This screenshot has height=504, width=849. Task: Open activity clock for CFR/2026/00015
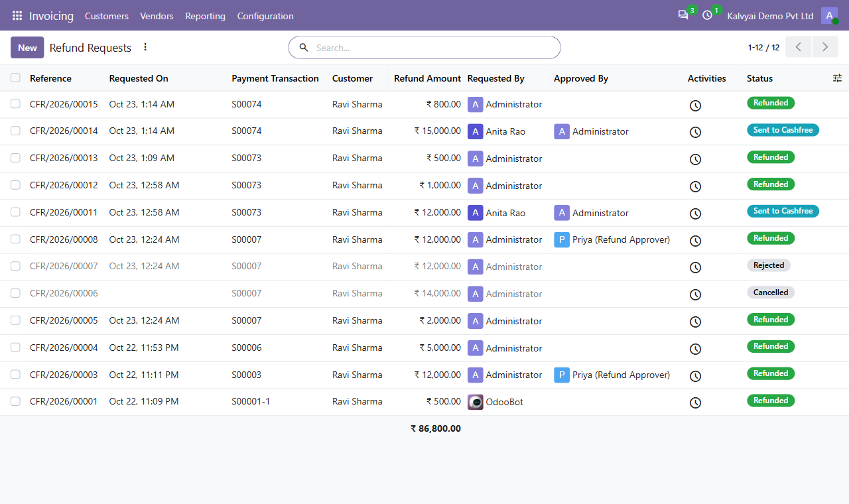[695, 105]
